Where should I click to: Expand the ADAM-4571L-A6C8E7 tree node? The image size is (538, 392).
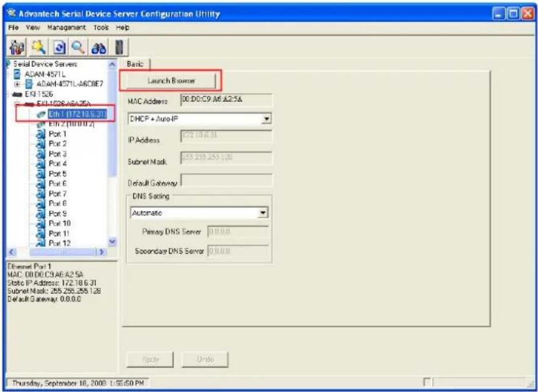(x=17, y=84)
